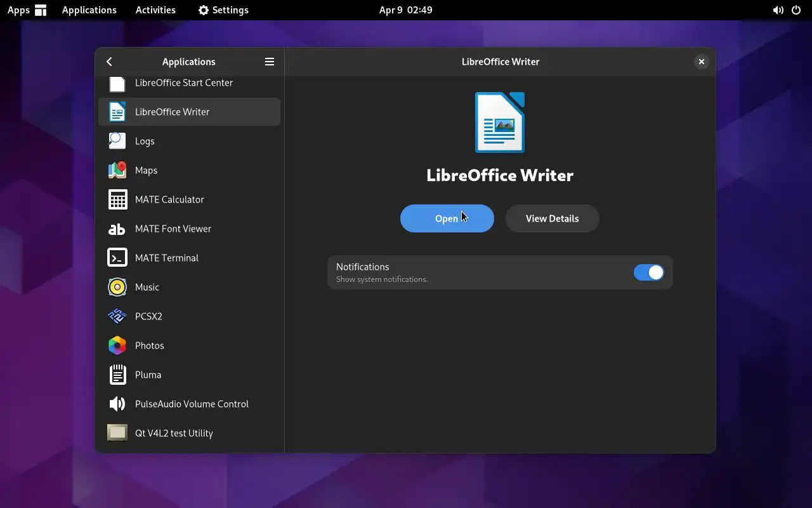812x508 pixels.
Task: Click the View Details button
Action: [x=553, y=218]
